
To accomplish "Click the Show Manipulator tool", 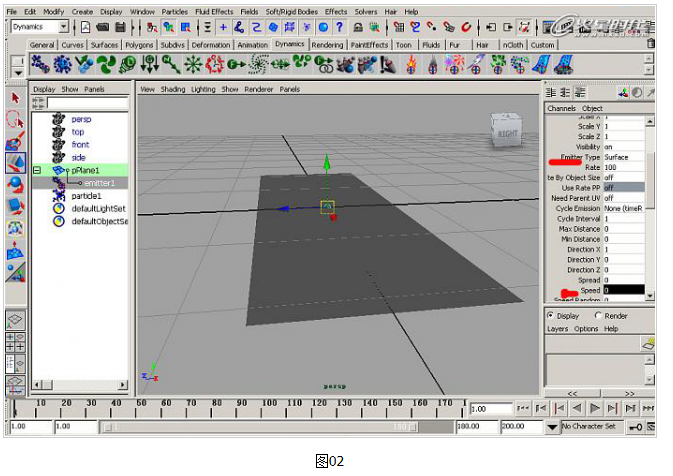I will [x=15, y=273].
